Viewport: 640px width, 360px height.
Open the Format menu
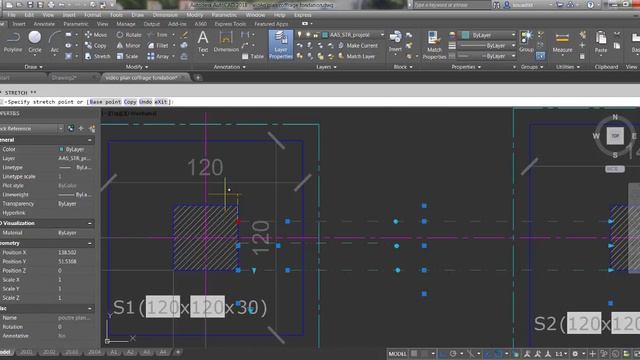[92, 15]
